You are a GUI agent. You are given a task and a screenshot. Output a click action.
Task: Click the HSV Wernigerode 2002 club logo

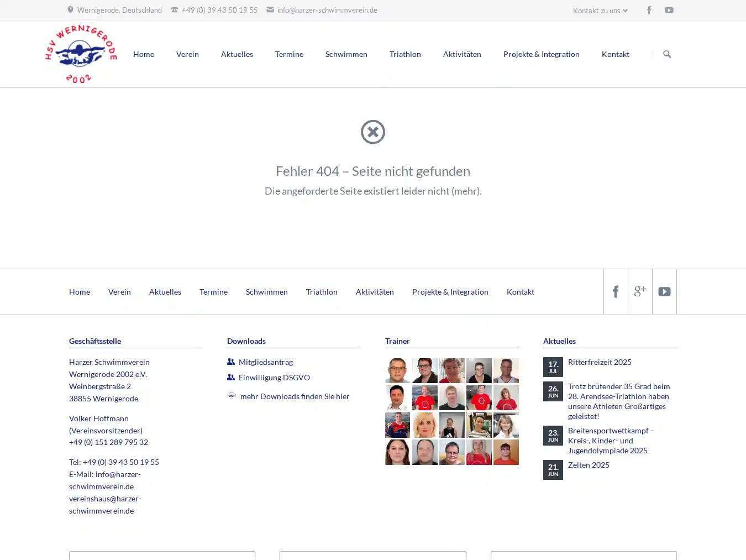coord(81,53)
